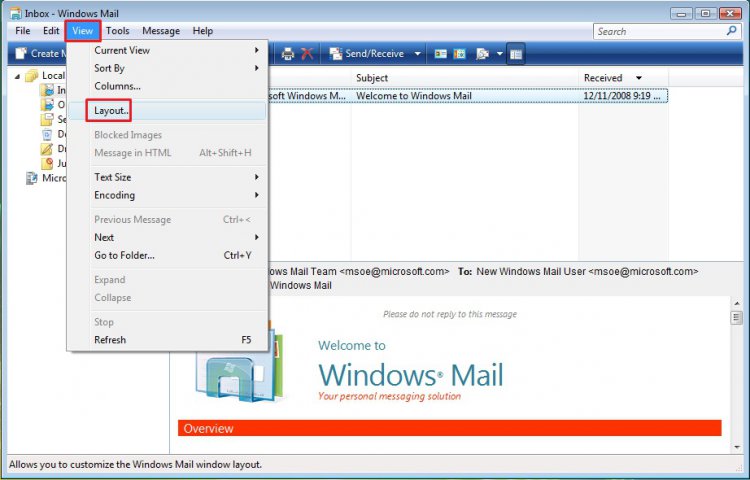This screenshot has height=480, width=750.
Task: Select the Inbox folder icon in tree
Action: point(47,90)
